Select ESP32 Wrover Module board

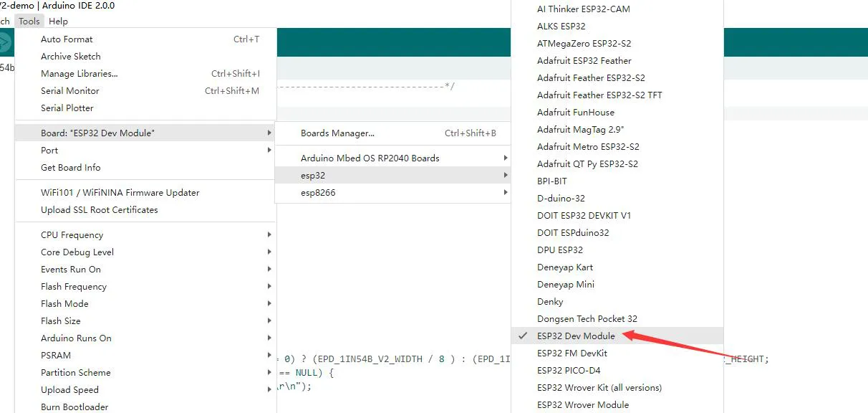point(617,405)
